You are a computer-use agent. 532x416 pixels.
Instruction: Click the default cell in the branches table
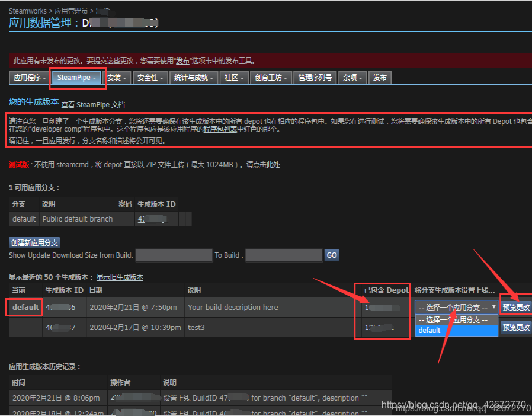24,219
